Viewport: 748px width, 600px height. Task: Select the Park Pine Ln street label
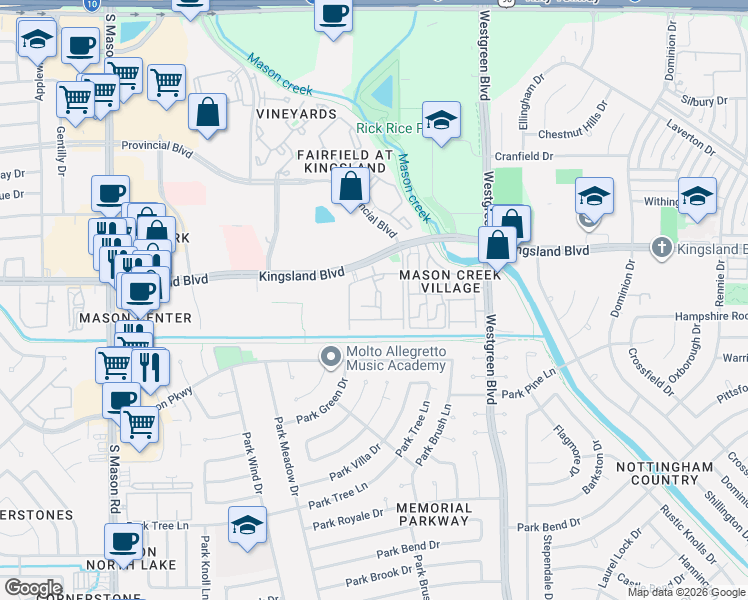click(x=529, y=385)
